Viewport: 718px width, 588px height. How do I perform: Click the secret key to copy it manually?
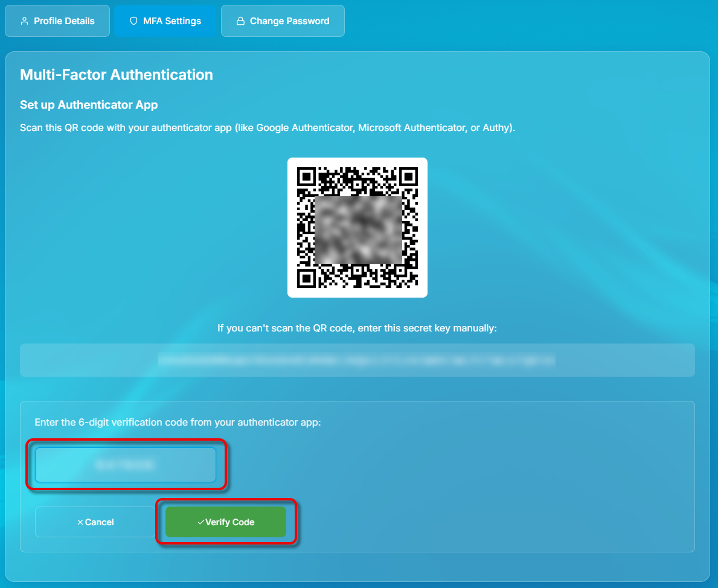pyautogui.click(x=357, y=360)
